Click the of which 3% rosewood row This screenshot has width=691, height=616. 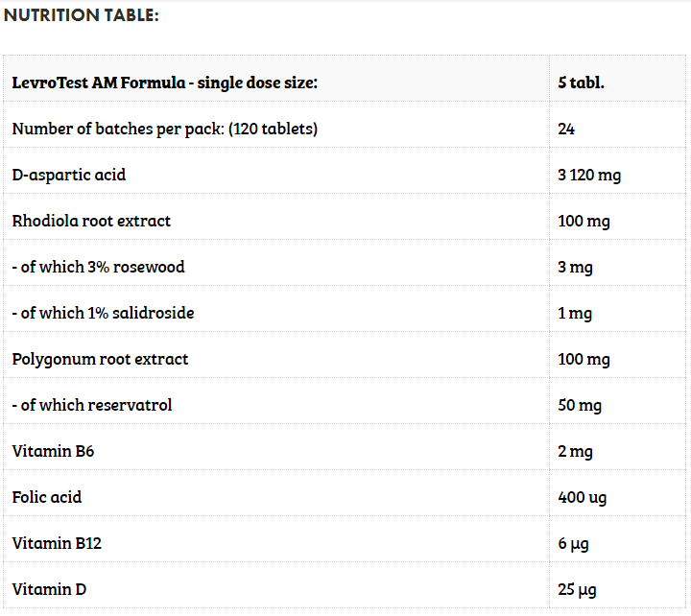click(x=98, y=267)
